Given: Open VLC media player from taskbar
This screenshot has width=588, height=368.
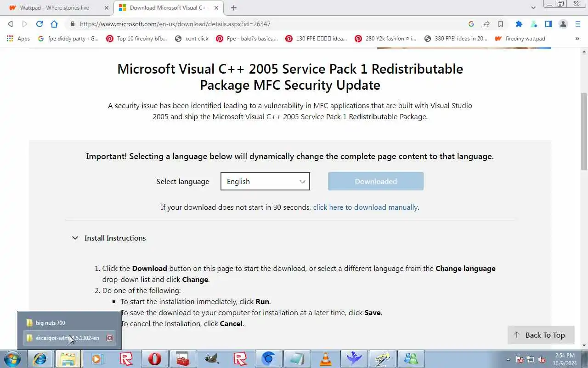Looking at the screenshot, I should pyautogui.click(x=326, y=359).
